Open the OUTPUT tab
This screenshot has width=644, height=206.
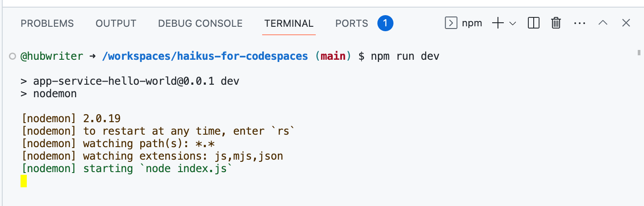tap(116, 23)
